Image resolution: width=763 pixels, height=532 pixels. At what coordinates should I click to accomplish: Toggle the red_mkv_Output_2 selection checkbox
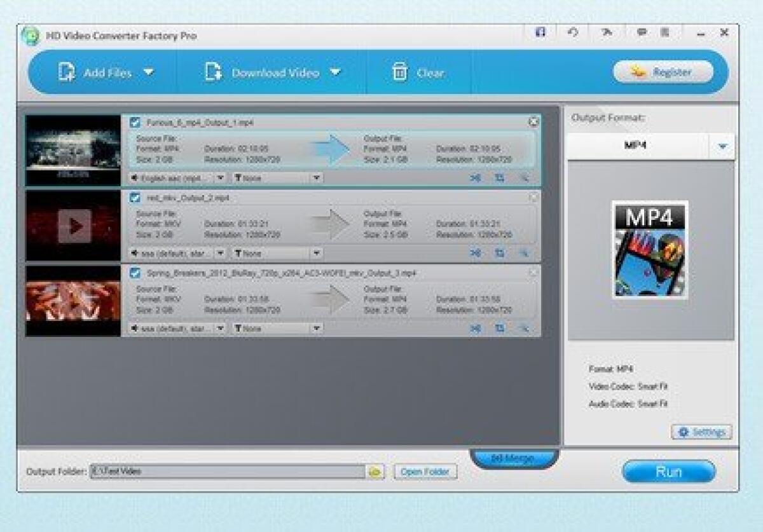tap(134, 198)
